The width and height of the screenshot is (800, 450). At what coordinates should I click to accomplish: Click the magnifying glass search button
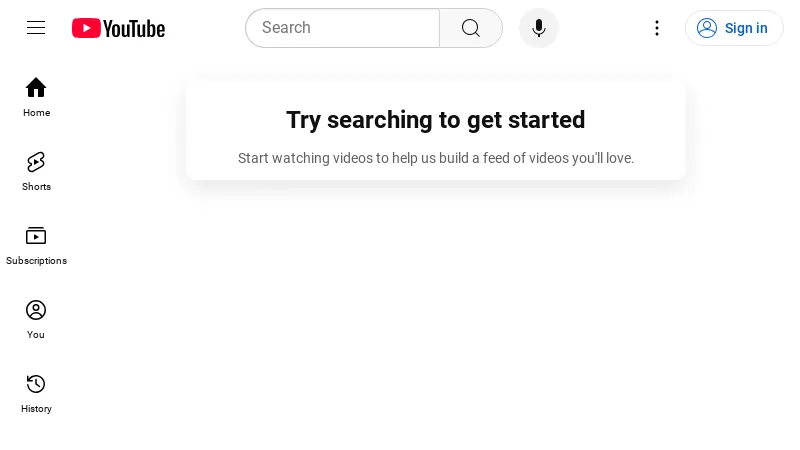click(471, 28)
